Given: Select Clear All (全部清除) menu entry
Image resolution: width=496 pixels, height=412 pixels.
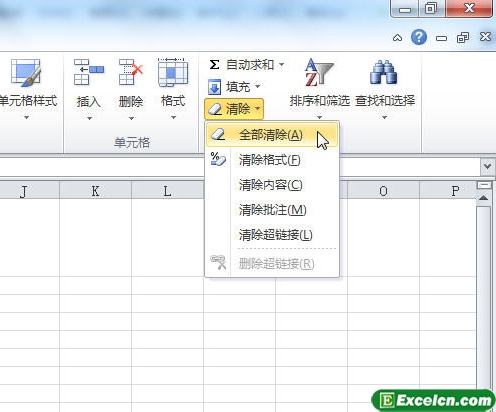Looking at the screenshot, I should [x=272, y=135].
